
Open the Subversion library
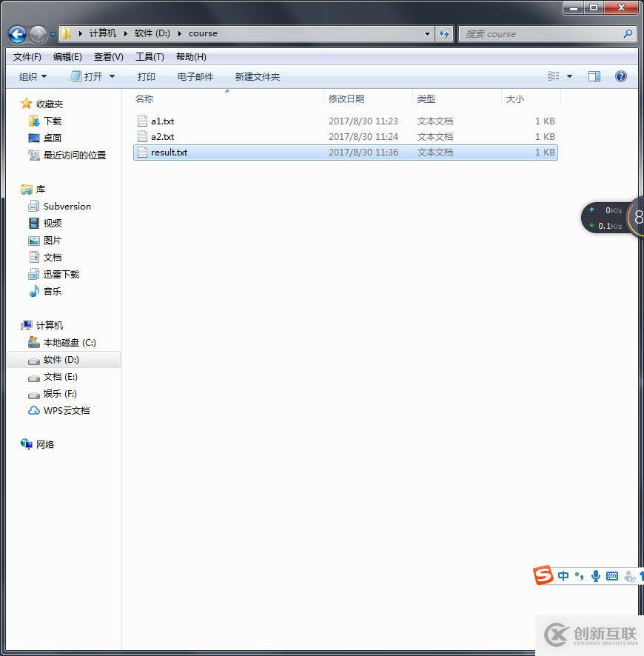67,207
